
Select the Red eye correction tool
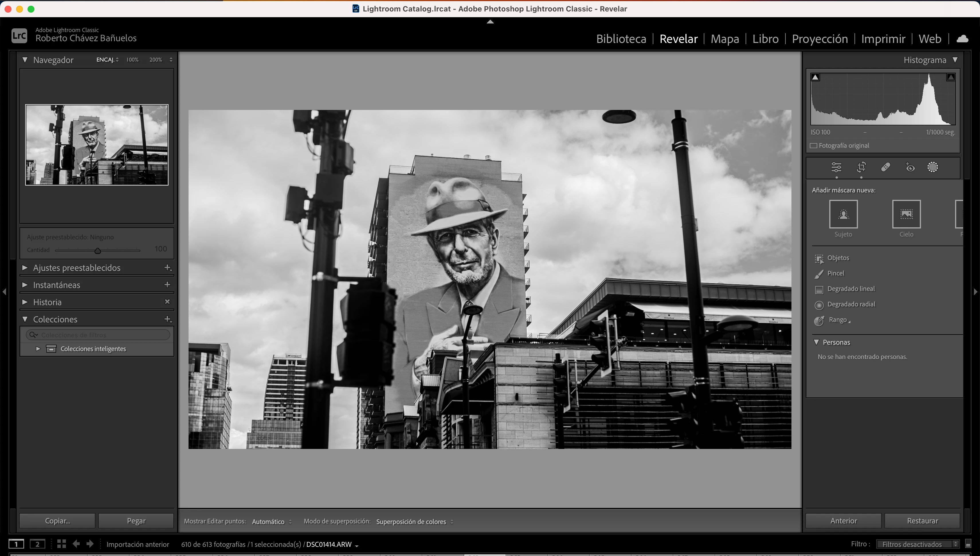(910, 167)
